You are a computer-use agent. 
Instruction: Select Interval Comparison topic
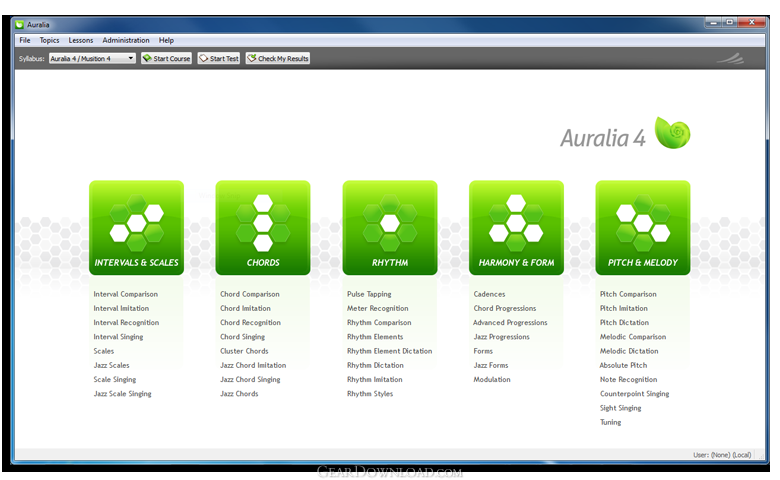(x=125, y=294)
